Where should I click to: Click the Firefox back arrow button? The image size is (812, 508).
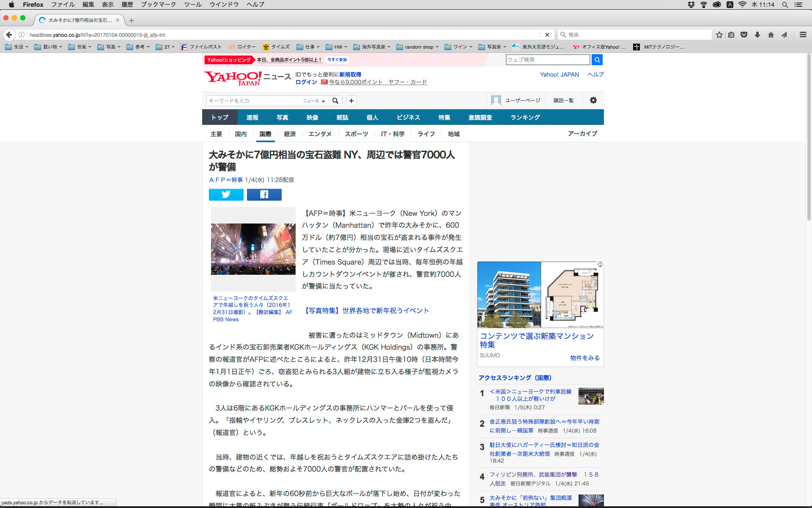pyautogui.click(x=9, y=35)
